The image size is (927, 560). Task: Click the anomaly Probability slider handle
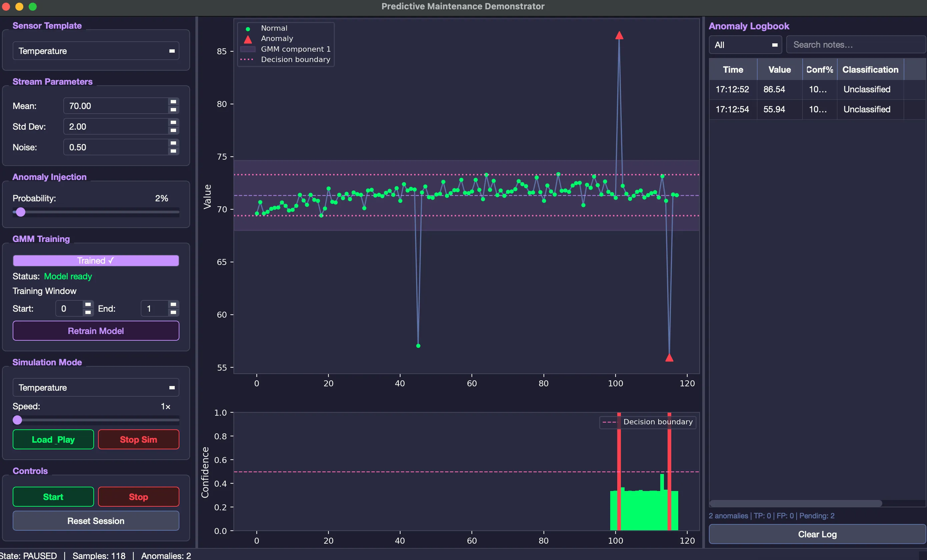coord(21,212)
